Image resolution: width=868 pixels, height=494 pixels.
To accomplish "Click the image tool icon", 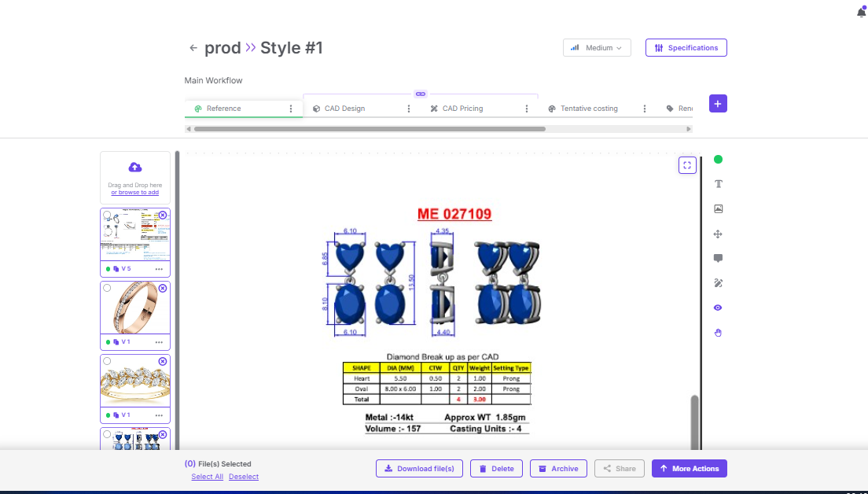I will [x=718, y=209].
